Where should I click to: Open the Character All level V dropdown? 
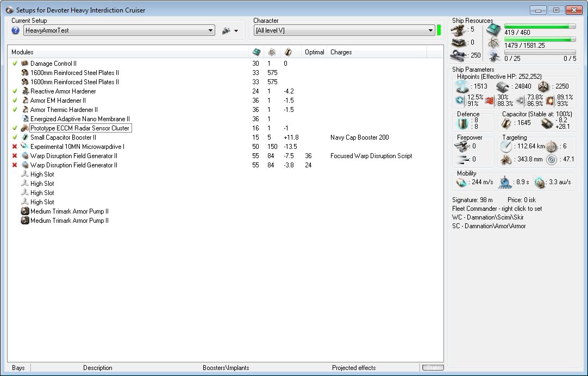pos(344,30)
